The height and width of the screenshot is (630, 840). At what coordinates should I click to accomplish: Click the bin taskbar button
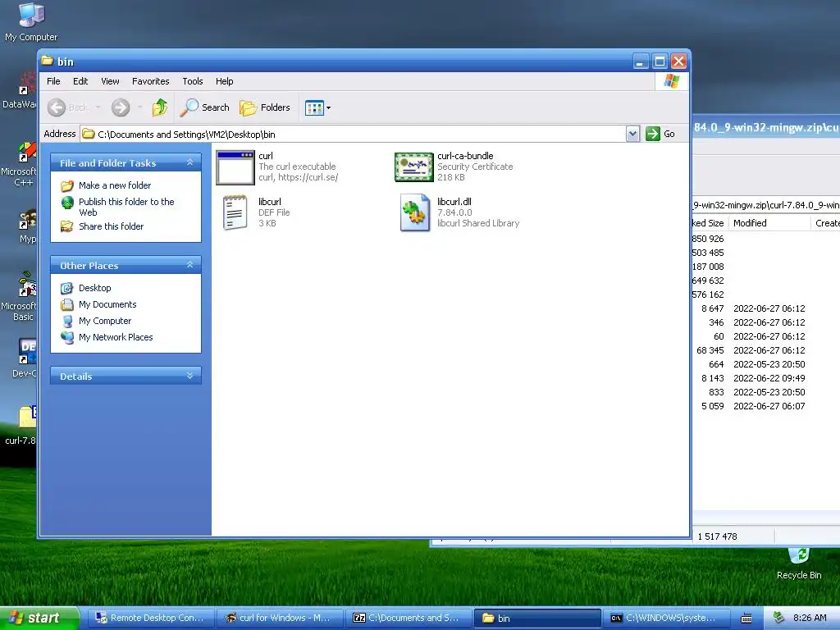tap(537, 619)
